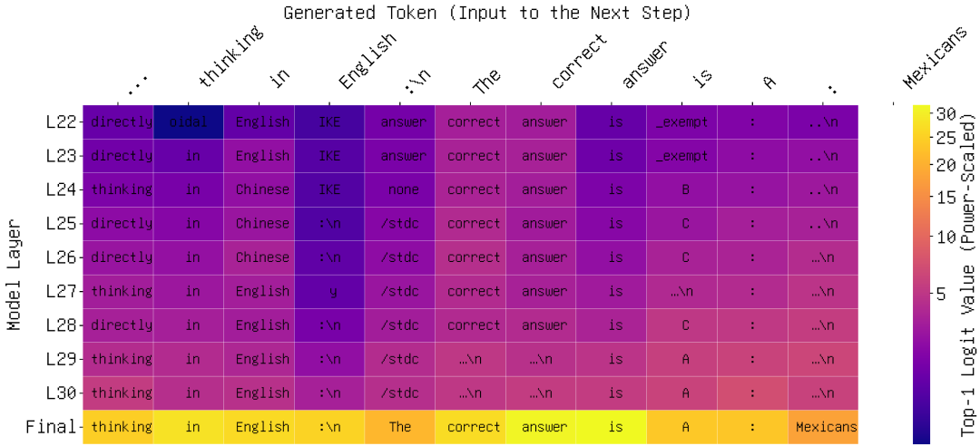
Task: Click the 'The' cell in the Final row
Action: [x=400, y=427]
